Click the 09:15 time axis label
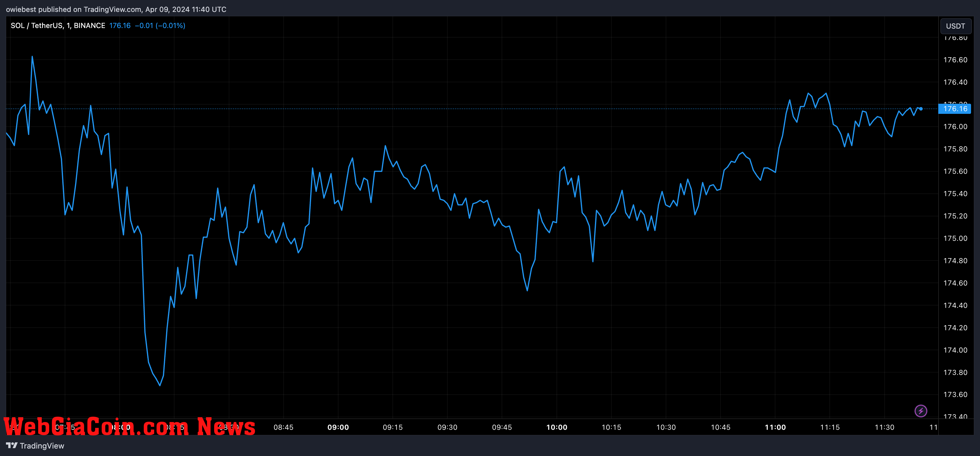Image resolution: width=980 pixels, height=456 pixels. click(x=392, y=427)
